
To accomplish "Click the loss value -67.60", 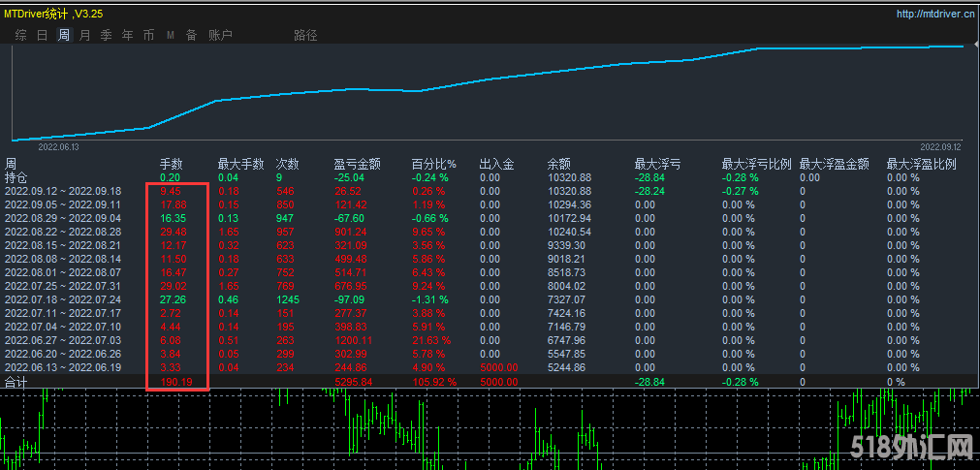I will 350,218.
